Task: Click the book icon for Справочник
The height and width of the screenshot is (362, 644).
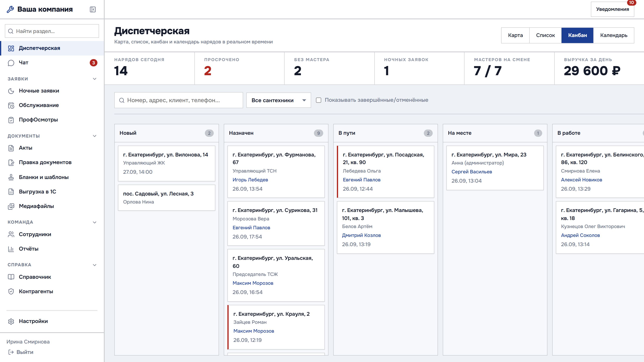Action: click(11, 277)
